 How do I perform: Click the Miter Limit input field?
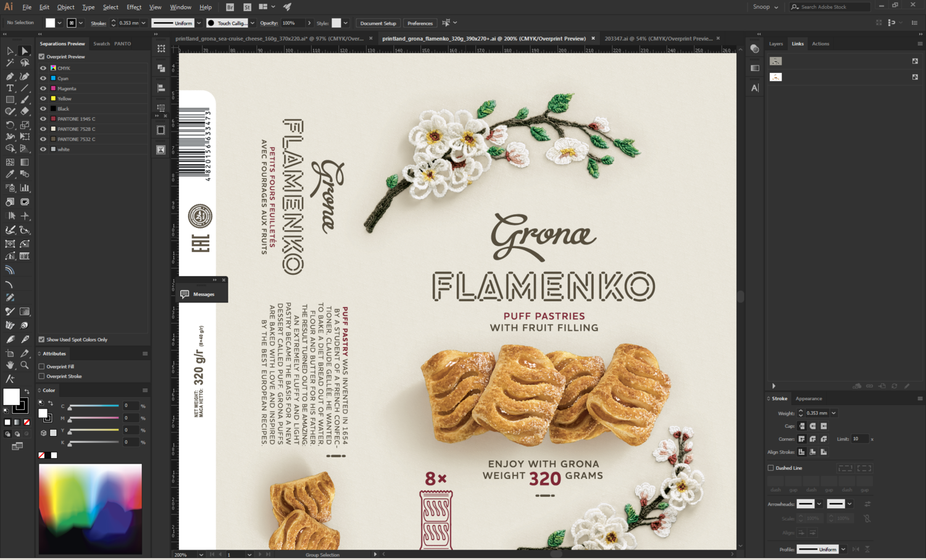tap(860, 439)
